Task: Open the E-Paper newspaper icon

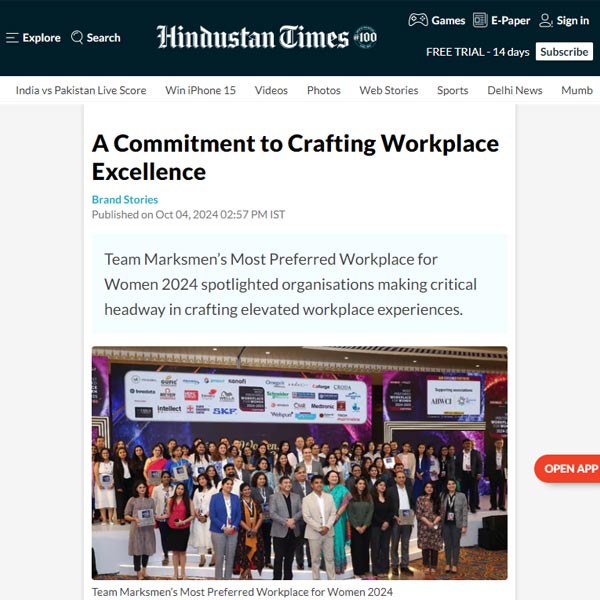Action: [x=480, y=20]
